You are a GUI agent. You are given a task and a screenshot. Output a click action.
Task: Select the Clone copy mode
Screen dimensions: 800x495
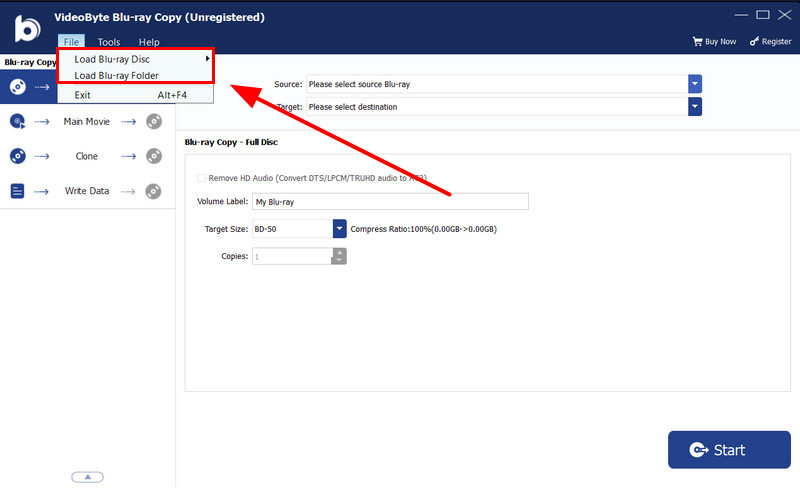(87, 156)
